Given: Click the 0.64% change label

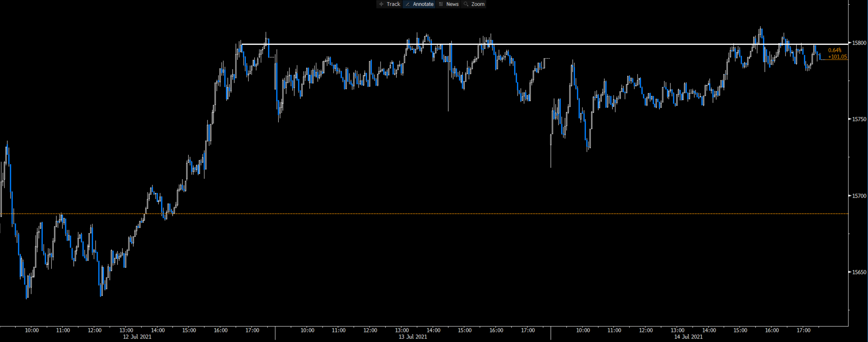Looking at the screenshot, I should (x=835, y=50).
